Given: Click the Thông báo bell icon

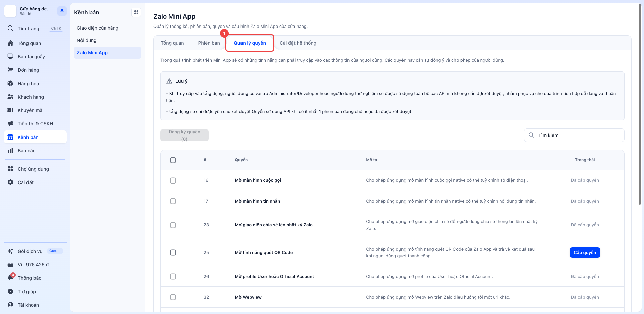Looking at the screenshot, I should 10,278.
